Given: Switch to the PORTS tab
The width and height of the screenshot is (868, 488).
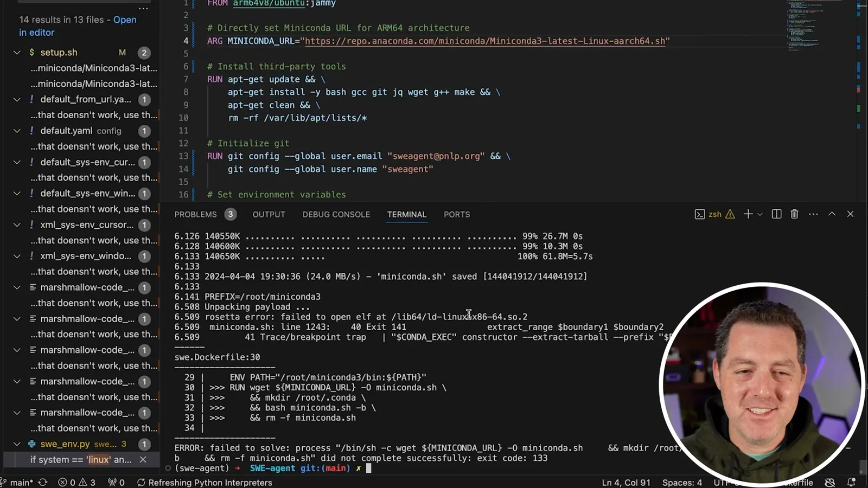Looking at the screenshot, I should pyautogui.click(x=457, y=214).
